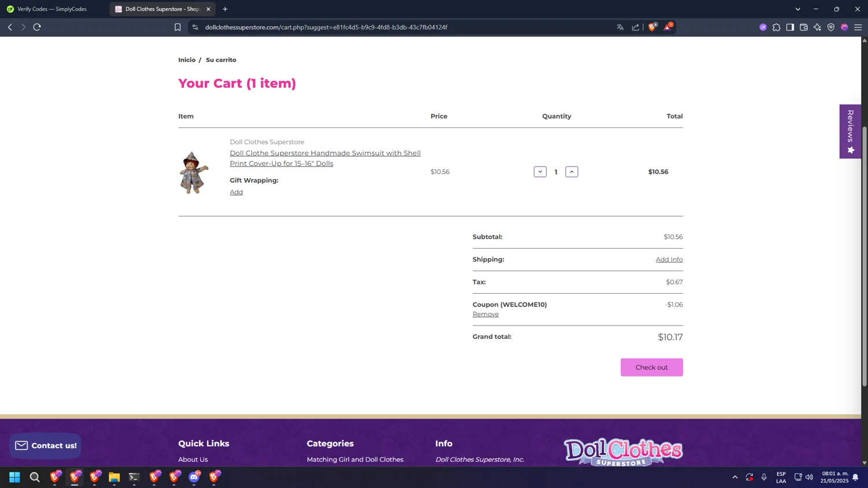The height and width of the screenshot is (488, 868).
Task: Open Brave VPN shield icon
Action: [831, 27]
